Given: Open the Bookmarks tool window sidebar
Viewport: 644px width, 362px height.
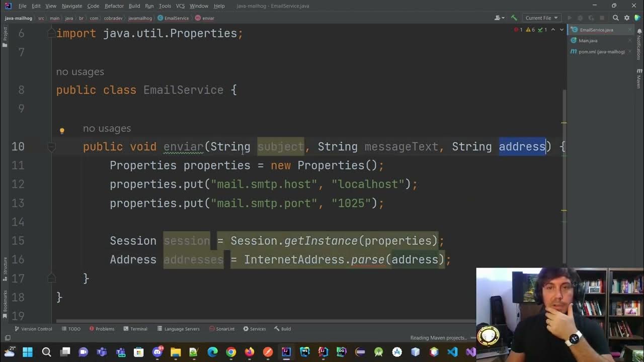Looking at the screenshot, I should point(5,304).
